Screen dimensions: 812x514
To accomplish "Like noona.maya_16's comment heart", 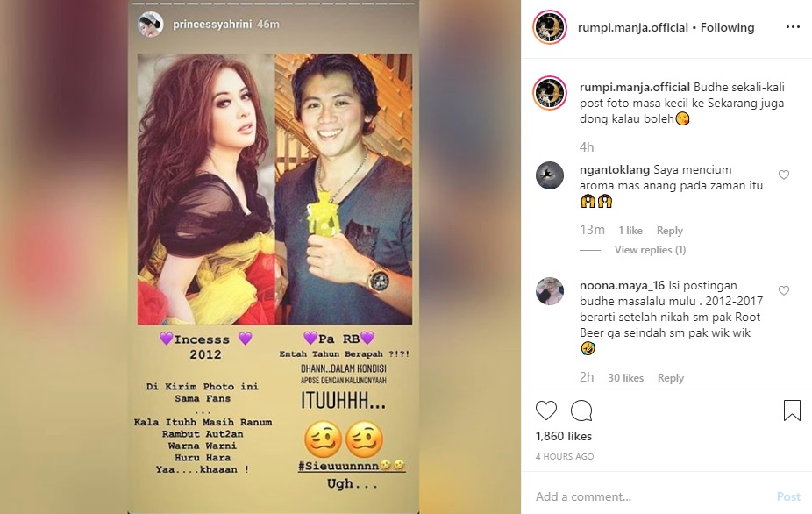I will pyautogui.click(x=784, y=290).
